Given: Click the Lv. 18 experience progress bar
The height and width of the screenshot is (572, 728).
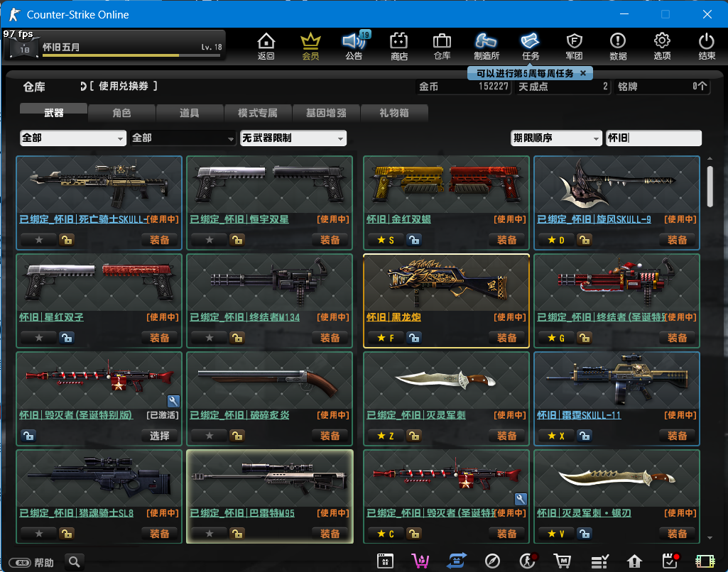Looking at the screenshot, I should pos(131,55).
